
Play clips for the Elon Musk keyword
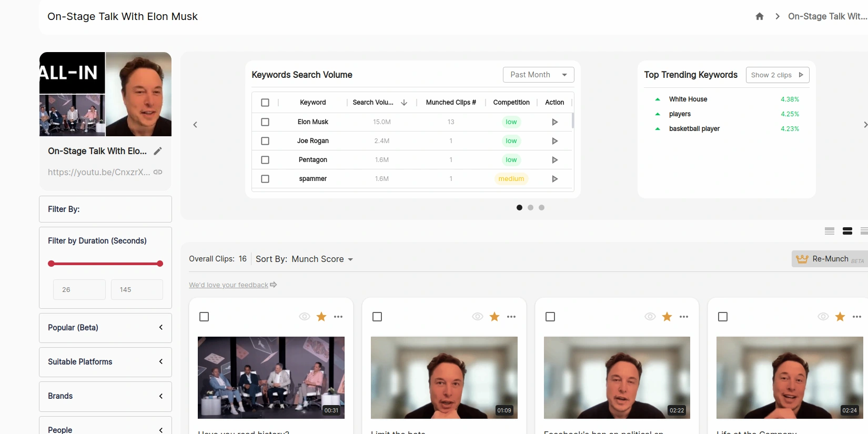[x=554, y=122]
